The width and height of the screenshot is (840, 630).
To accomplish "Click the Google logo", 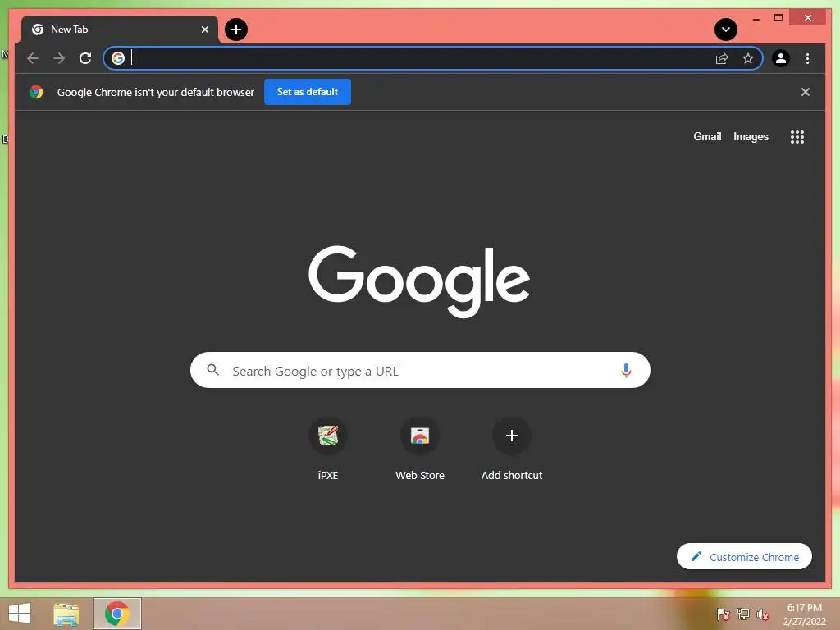I will (x=419, y=281).
